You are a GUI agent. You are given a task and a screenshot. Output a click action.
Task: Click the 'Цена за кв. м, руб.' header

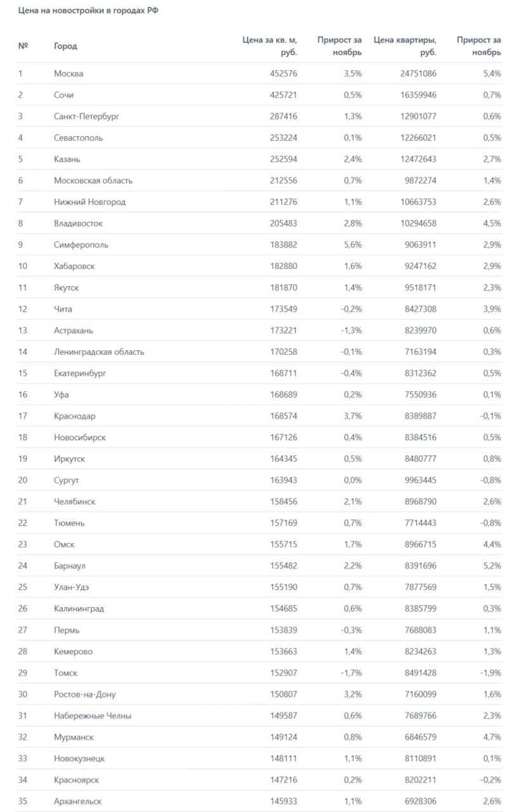pyautogui.click(x=270, y=46)
